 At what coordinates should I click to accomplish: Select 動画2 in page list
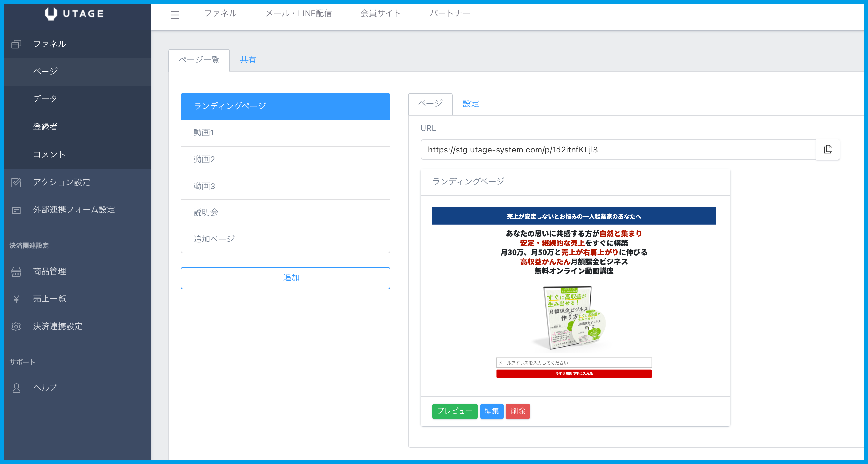click(285, 159)
